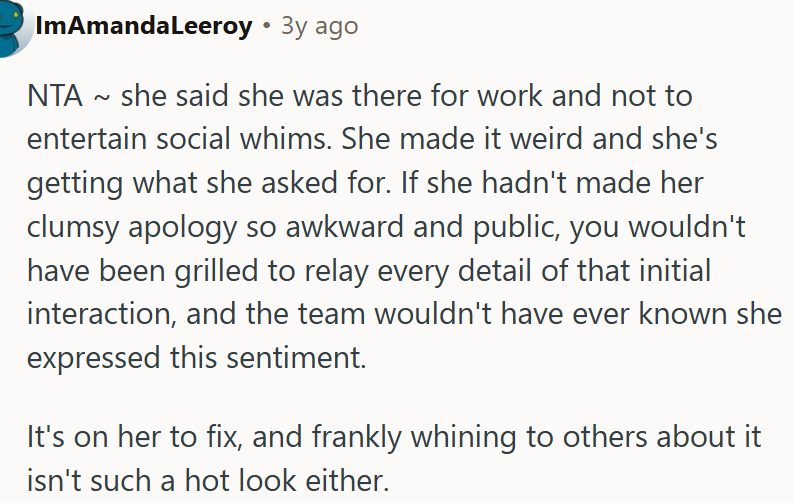This screenshot has width=794, height=503.
Task: Click the phrase 'It's on her to fix'
Action: tap(132, 437)
